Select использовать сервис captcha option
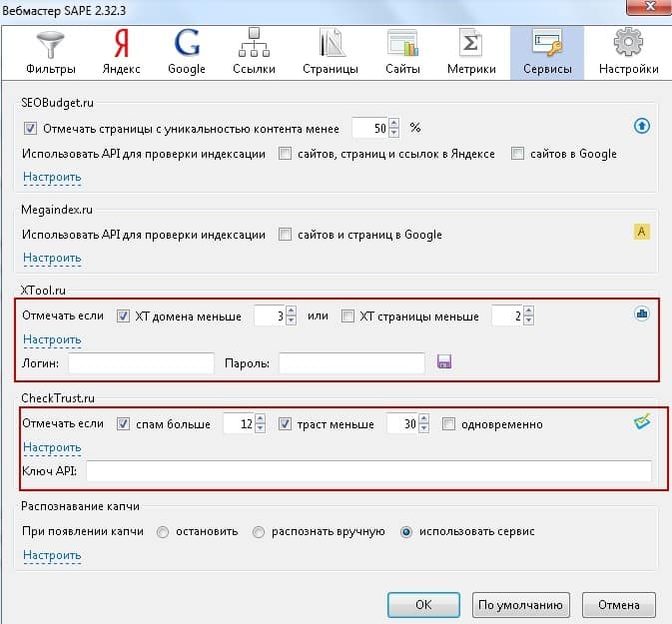The width and height of the screenshot is (672, 624). 405,532
